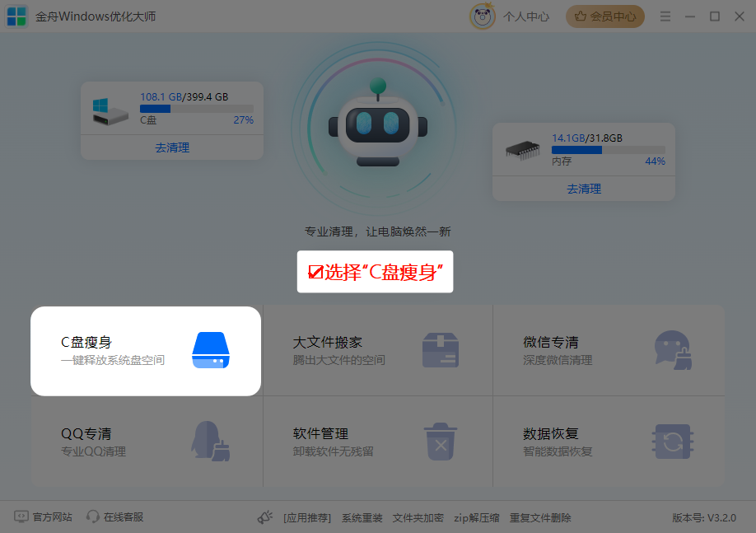Click the app logo in title bar

click(x=16, y=16)
